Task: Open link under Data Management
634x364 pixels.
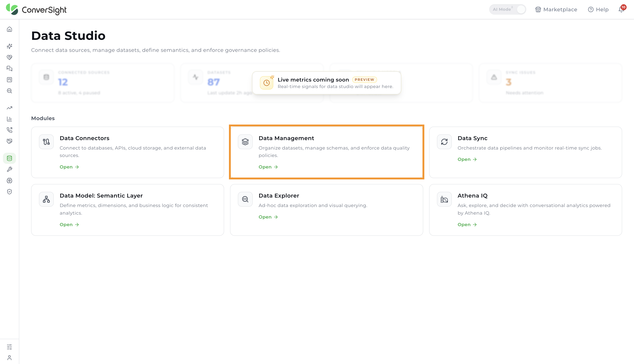Action: pos(268,167)
